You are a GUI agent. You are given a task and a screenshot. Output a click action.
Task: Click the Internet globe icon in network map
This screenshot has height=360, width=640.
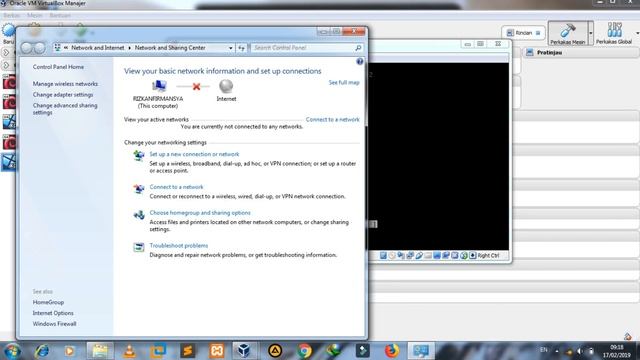click(x=226, y=86)
